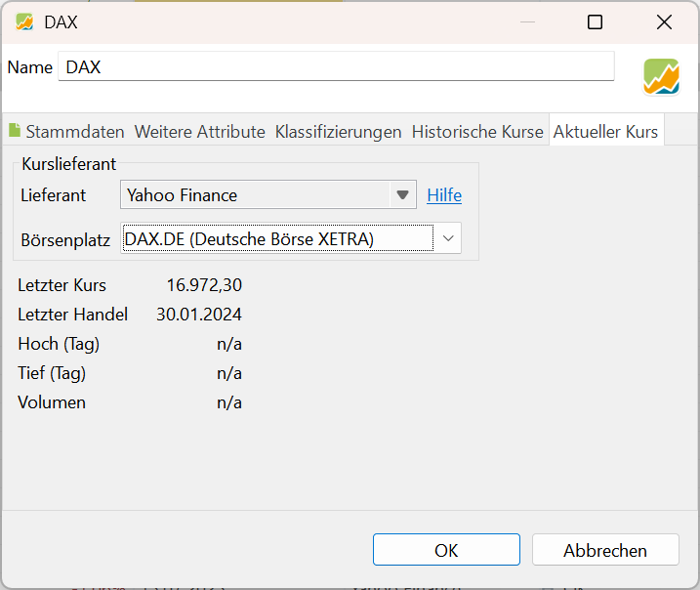
Task: Switch to the Stammdaten tab
Action: (66, 132)
